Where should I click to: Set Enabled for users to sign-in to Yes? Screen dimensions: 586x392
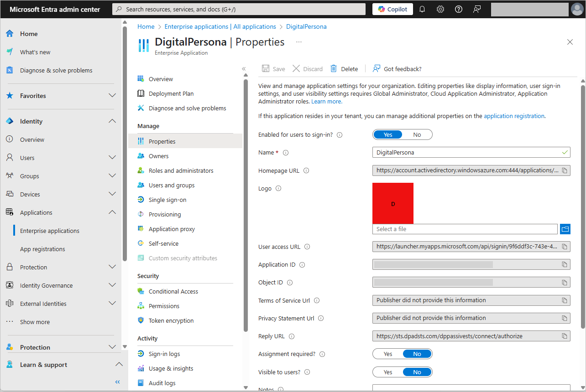pos(388,134)
